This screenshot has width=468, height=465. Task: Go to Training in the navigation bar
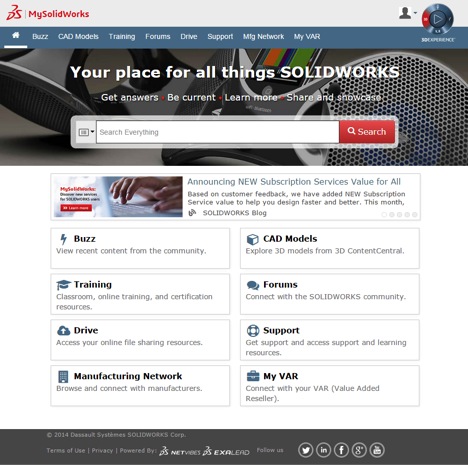tap(122, 36)
